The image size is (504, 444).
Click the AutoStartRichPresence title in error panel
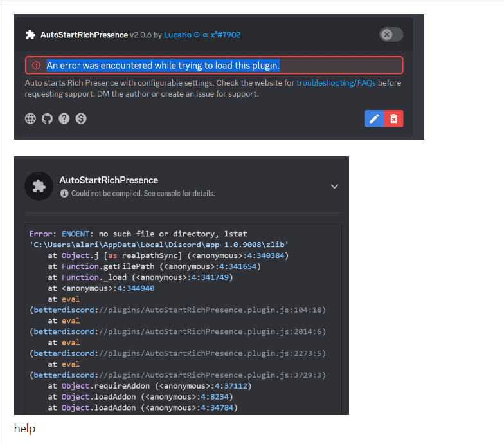109,180
